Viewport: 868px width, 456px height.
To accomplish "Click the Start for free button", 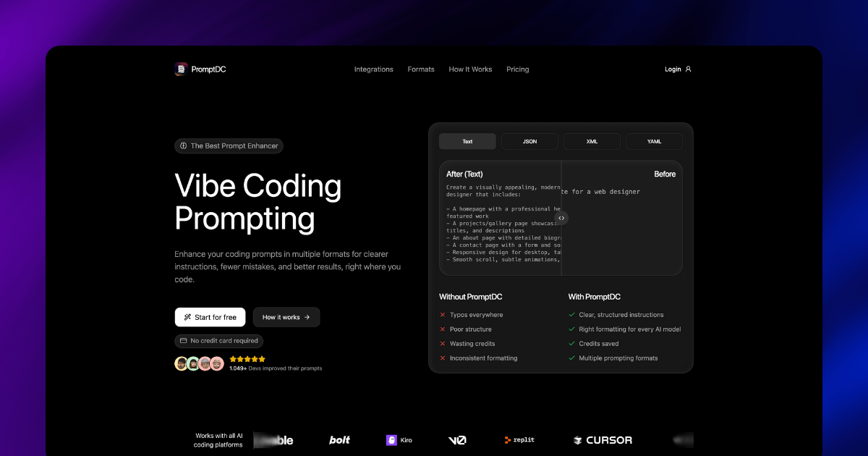I will (210, 317).
